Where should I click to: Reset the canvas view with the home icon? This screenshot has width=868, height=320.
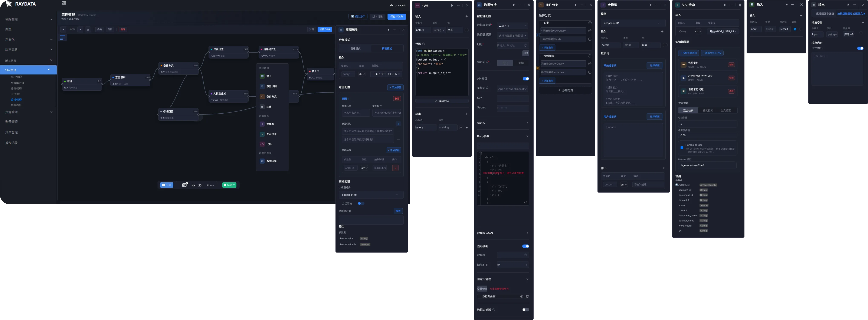point(88,30)
